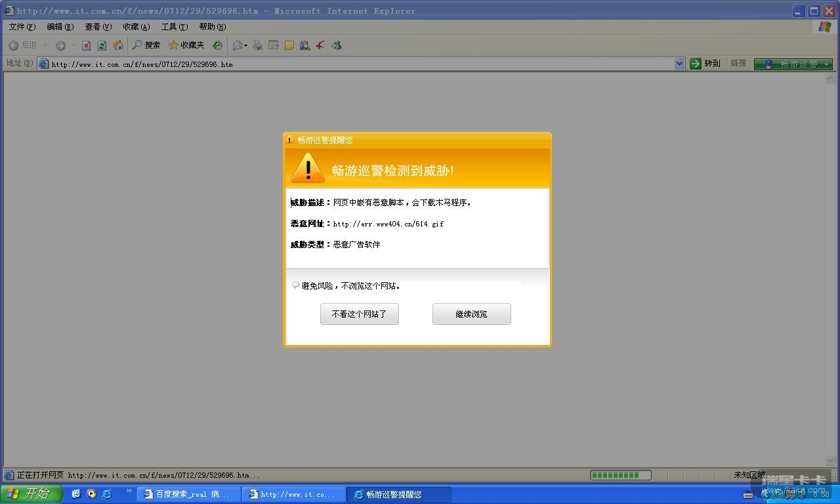The width and height of the screenshot is (840, 504).
Task: Click the 未知区域 security zone status
Action: pos(749,474)
